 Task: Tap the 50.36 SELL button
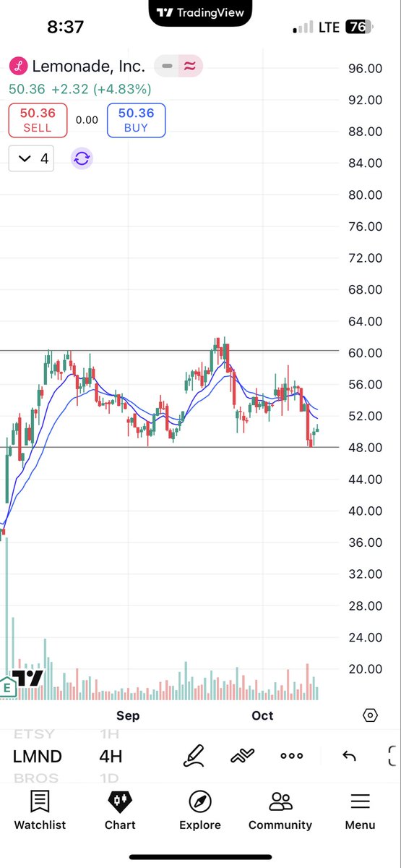(x=38, y=120)
